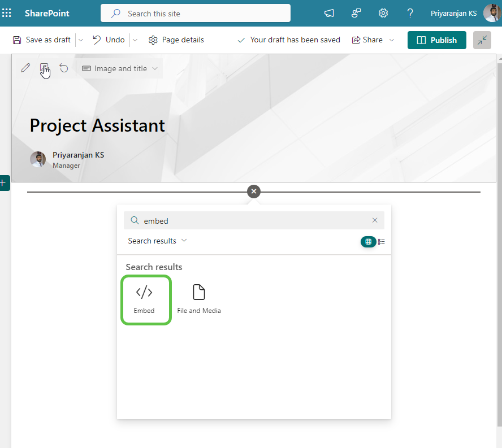
Task: Open the Help question mark icon
Action: point(410,12)
